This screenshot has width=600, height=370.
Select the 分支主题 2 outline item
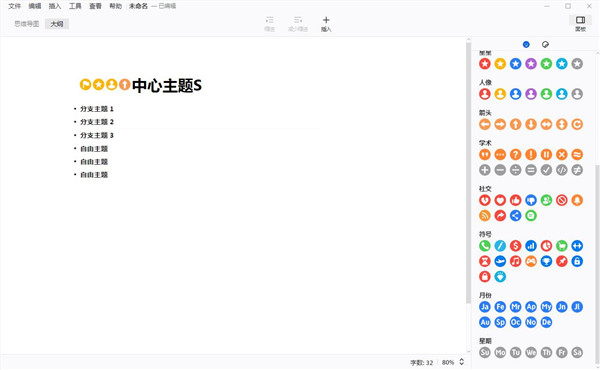point(97,122)
